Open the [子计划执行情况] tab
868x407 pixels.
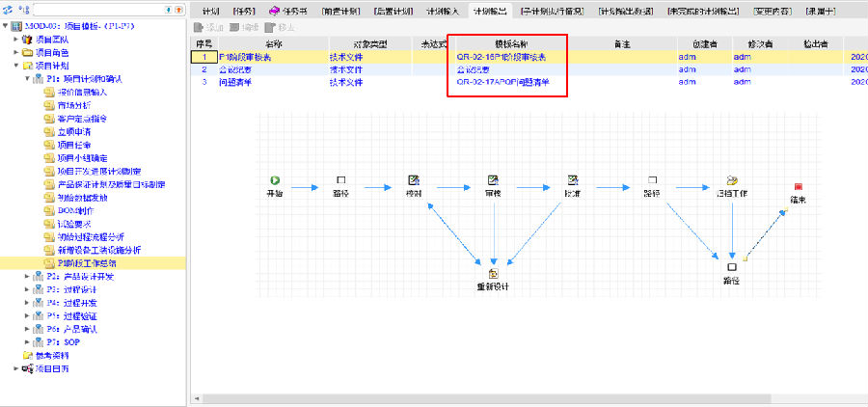point(555,11)
